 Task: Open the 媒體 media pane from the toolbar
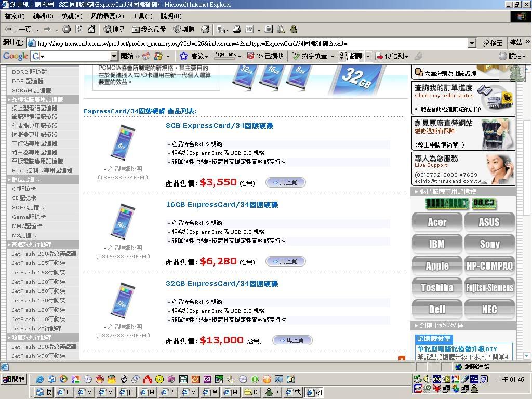point(184,30)
